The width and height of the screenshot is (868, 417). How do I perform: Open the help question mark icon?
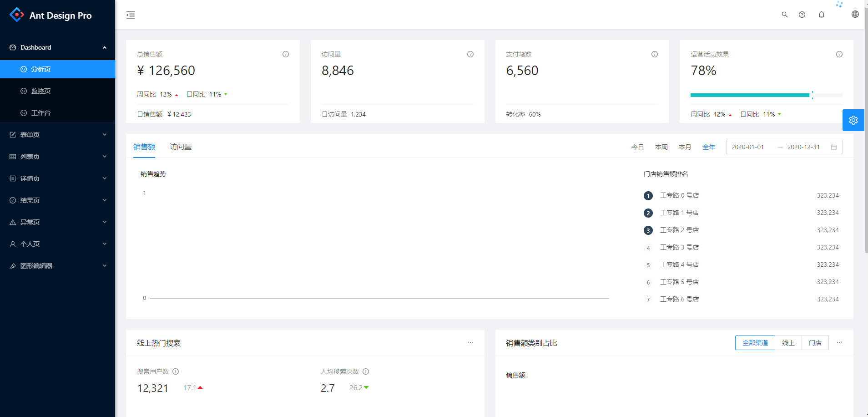pyautogui.click(x=802, y=15)
